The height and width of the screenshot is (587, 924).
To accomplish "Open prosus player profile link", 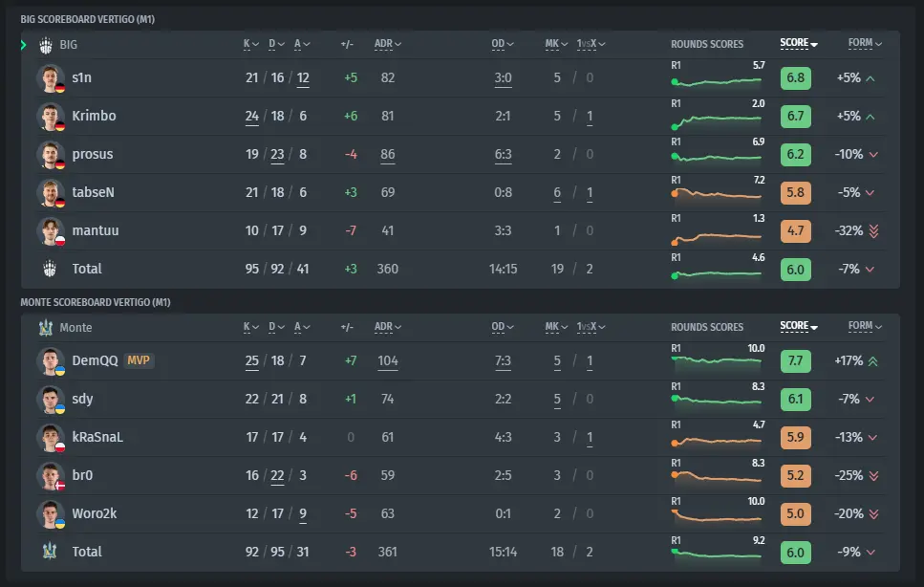I will click(x=93, y=155).
